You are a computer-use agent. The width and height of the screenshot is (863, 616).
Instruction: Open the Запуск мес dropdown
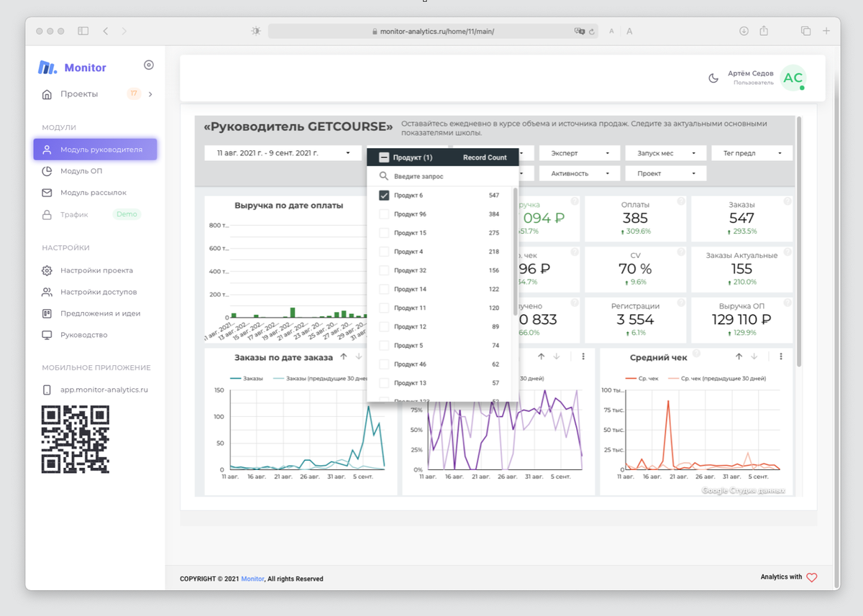tap(666, 153)
